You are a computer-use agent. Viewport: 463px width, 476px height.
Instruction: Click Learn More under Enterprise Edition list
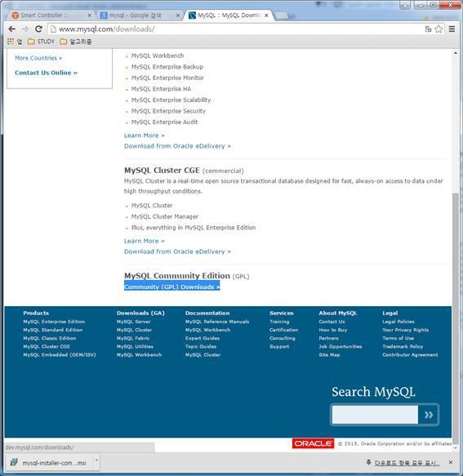pos(145,136)
